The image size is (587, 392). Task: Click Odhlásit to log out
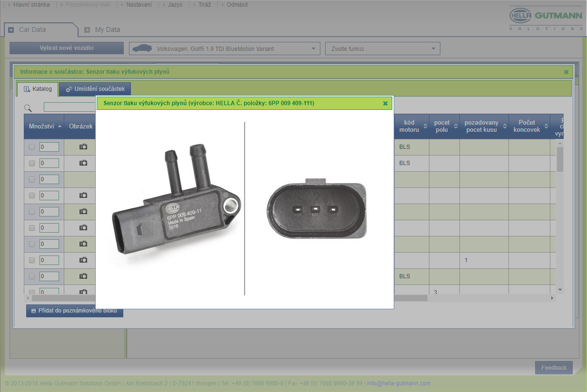click(237, 5)
